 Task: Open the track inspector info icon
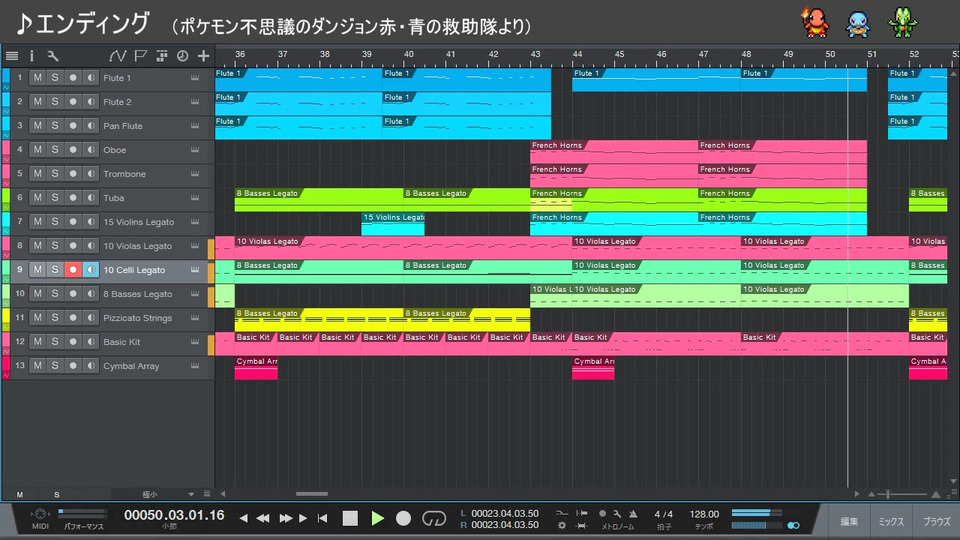pyautogui.click(x=32, y=56)
